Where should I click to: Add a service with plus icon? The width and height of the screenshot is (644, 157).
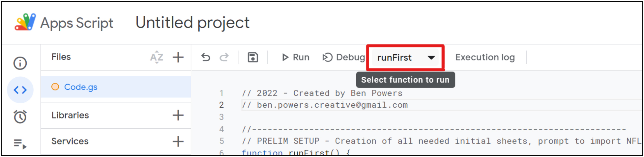(178, 142)
